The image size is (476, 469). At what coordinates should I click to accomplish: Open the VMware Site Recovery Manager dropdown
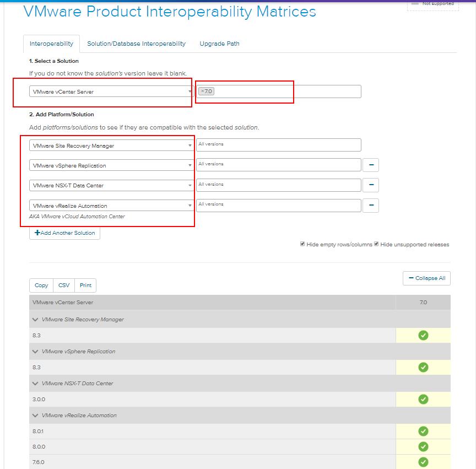click(111, 145)
